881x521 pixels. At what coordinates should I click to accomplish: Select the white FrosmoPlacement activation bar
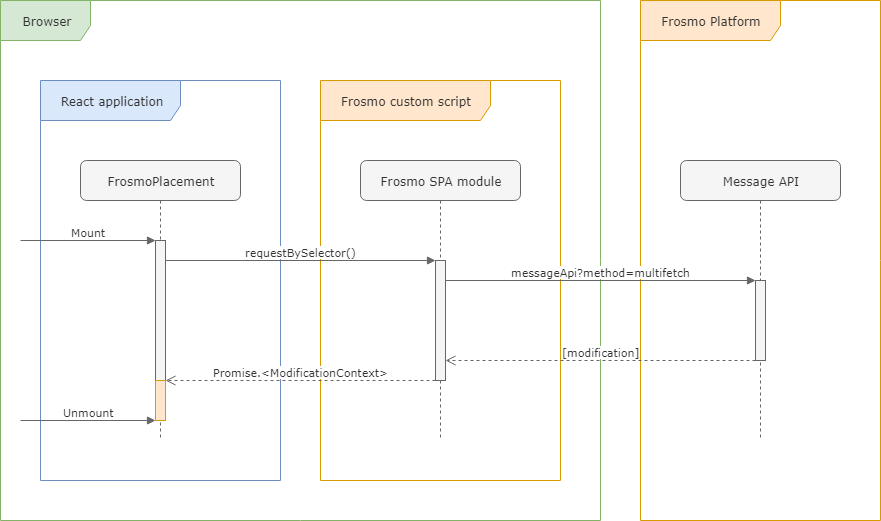click(x=160, y=310)
